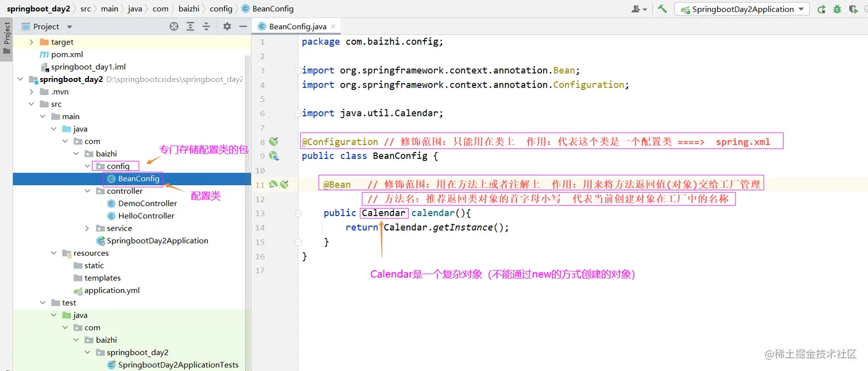Click BeanConfig in the breadcrumb bar

point(273,9)
